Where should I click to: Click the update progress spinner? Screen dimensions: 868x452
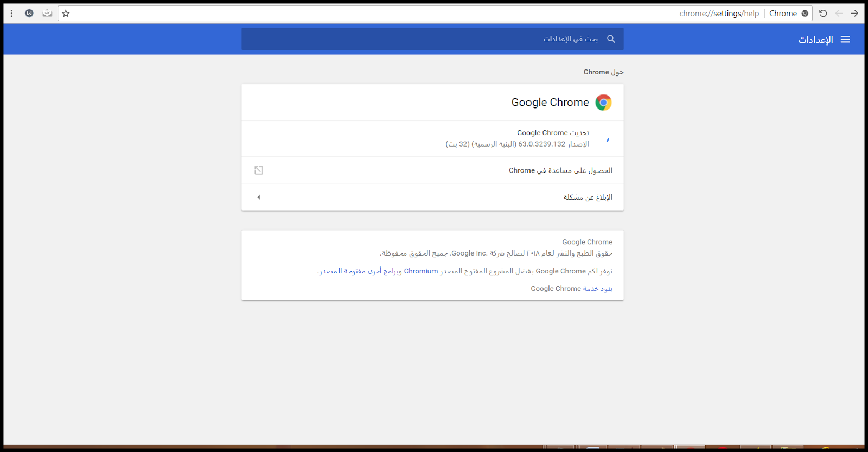point(608,139)
